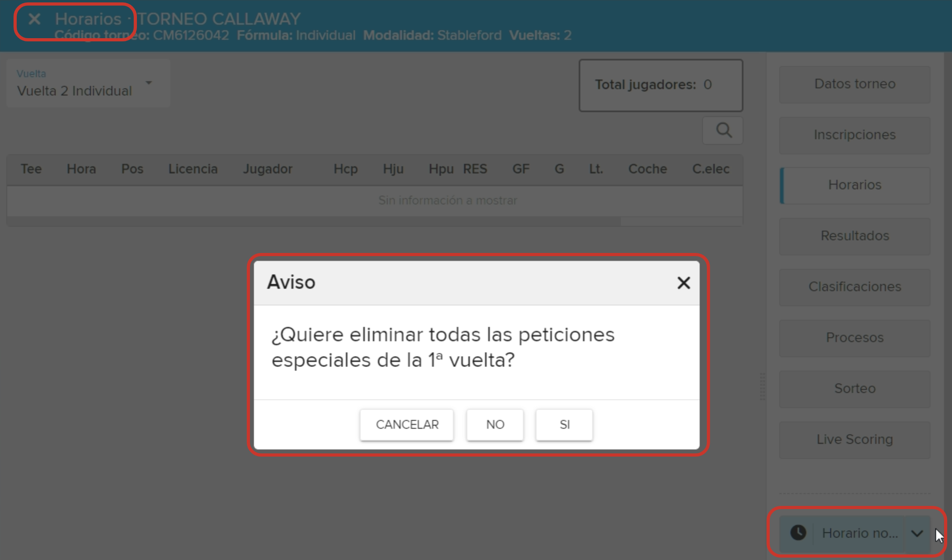Image resolution: width=952 pixels, height=560 pixels.
Task: Sort by the Tee column header
Action: pyautogui.click(x=31, y=169)
